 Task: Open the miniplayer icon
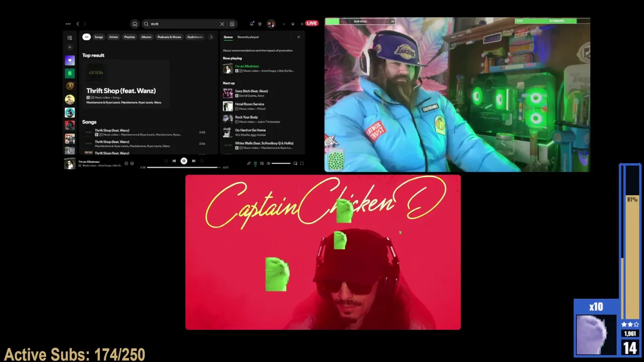click(x=295, y=163)
